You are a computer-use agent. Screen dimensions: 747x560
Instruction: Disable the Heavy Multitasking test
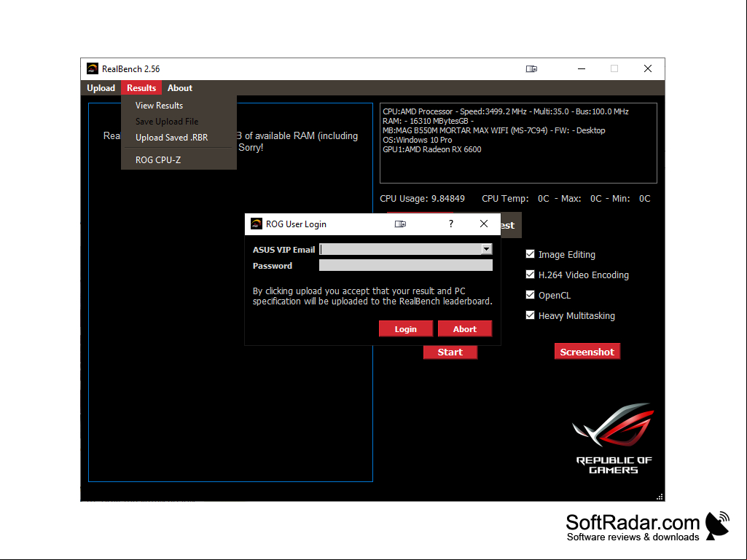[x=531, y=316]
